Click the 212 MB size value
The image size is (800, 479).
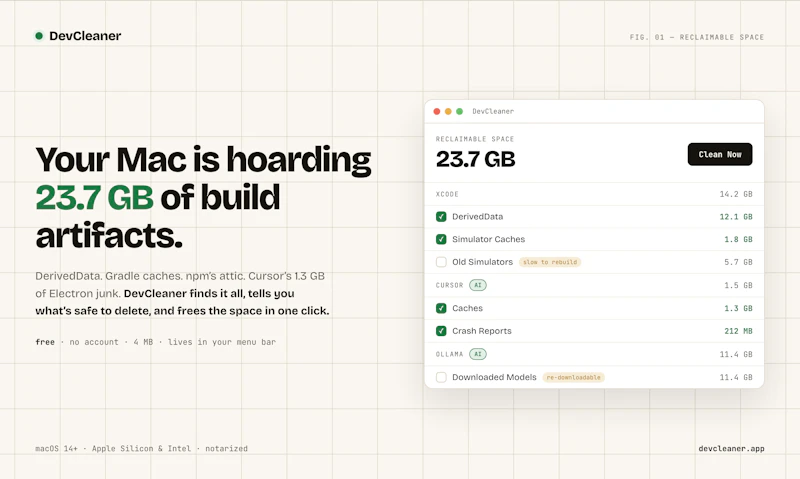click(738, 331)
